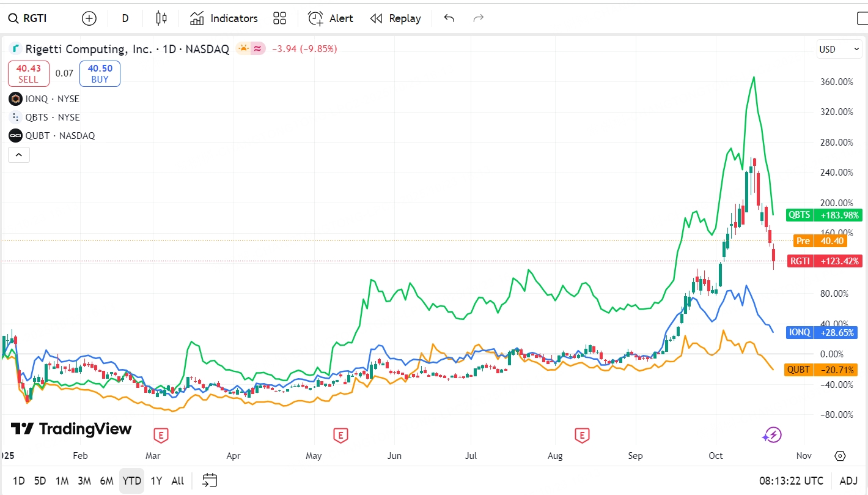Open the Indicators dialog
The image size is (868, 495).
pos(224,18)
